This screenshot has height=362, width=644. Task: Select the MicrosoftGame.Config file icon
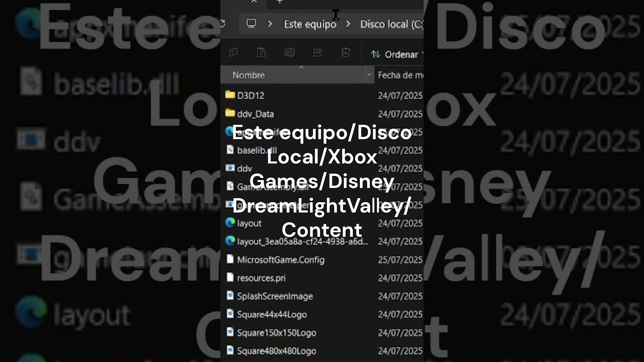coord(230,259)
